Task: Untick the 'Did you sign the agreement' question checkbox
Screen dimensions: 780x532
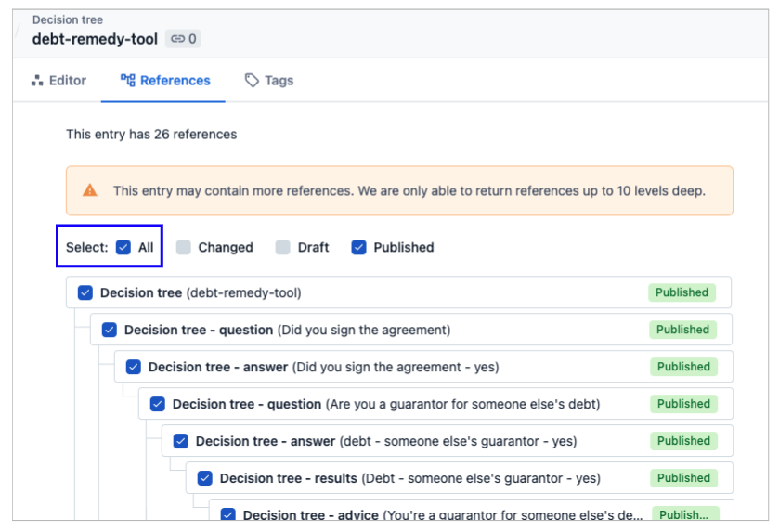Action: pos(110,330)
